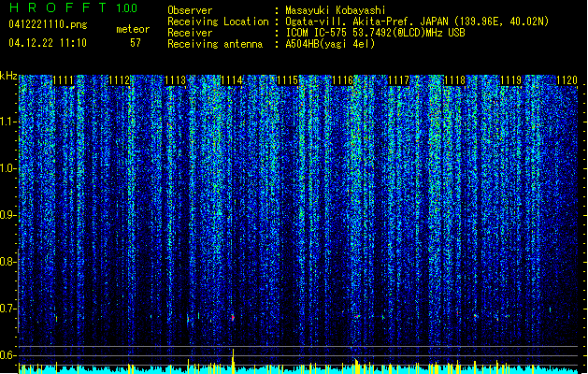Viewport: 588px width, 374px height.
Task: Click the 0.8 kHz axis label
Action: point(8,262)
